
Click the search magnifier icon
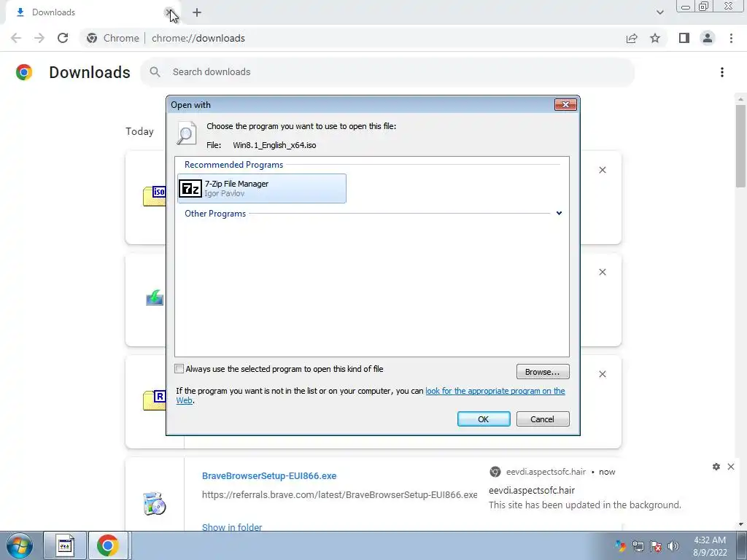pyautogui.click(x=155, y=72)
